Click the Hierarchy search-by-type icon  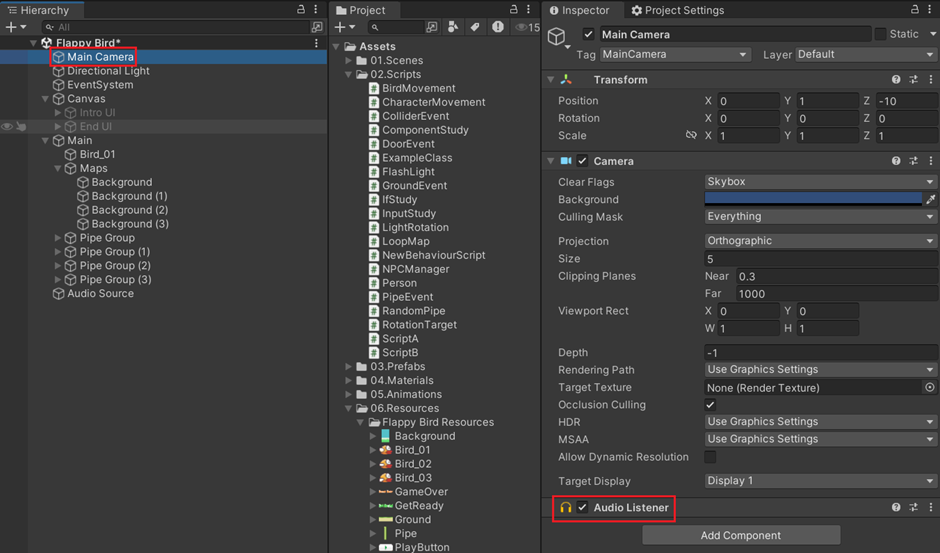tap(317, 27)
